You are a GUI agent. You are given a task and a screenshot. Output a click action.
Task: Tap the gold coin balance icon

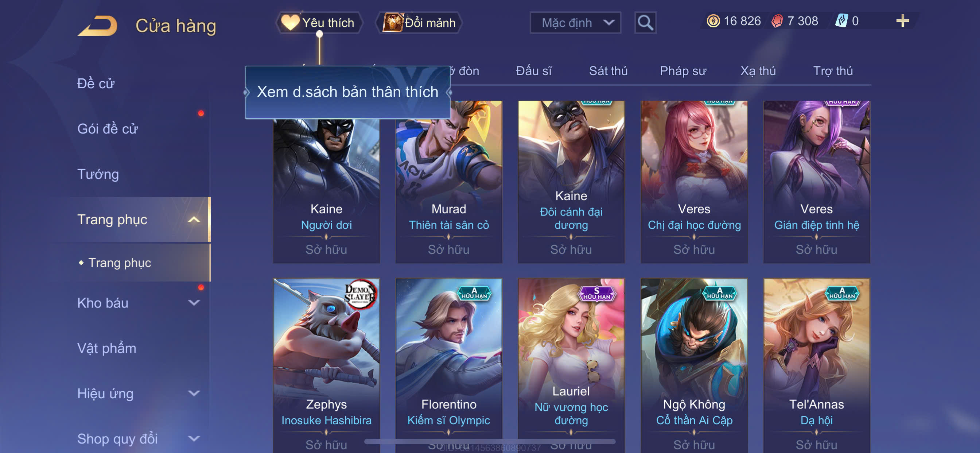[x=713, y=21]
